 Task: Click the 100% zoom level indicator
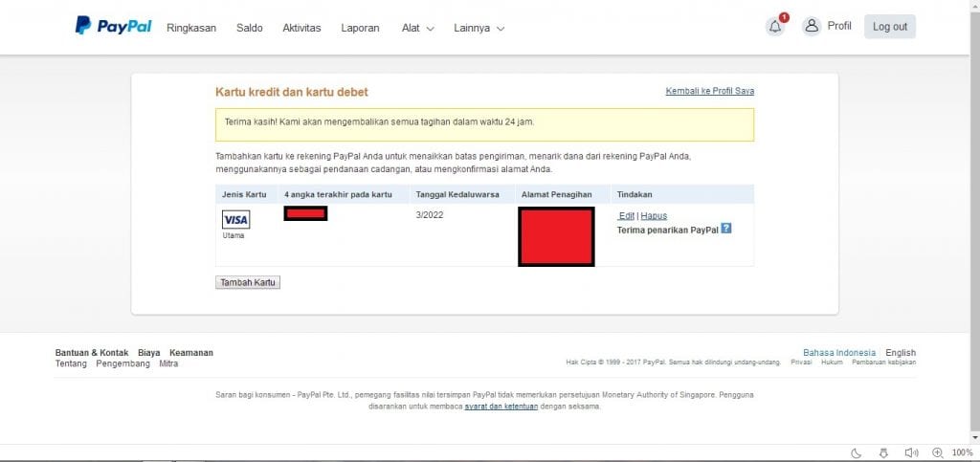tap(963, 452)
